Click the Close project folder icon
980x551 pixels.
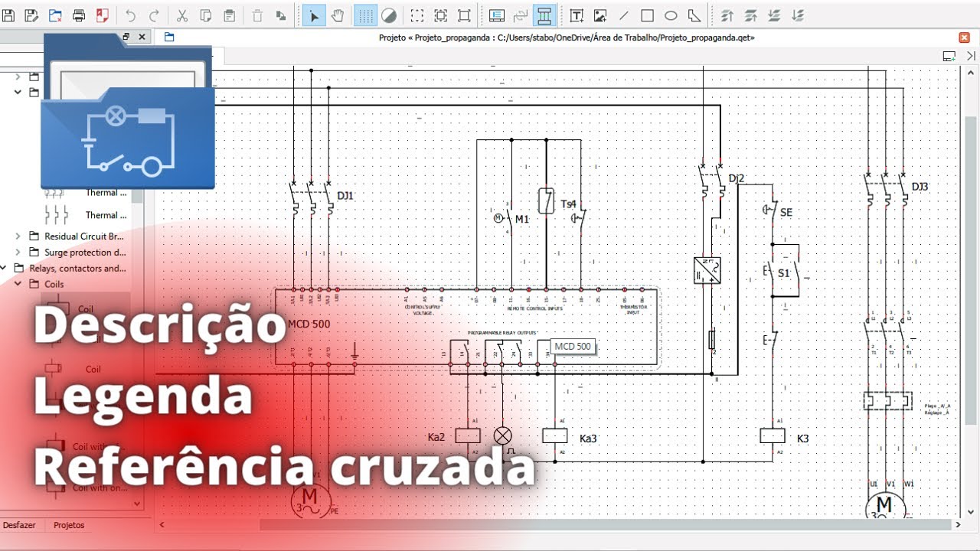pyautogui.click(x=55, y=15)
